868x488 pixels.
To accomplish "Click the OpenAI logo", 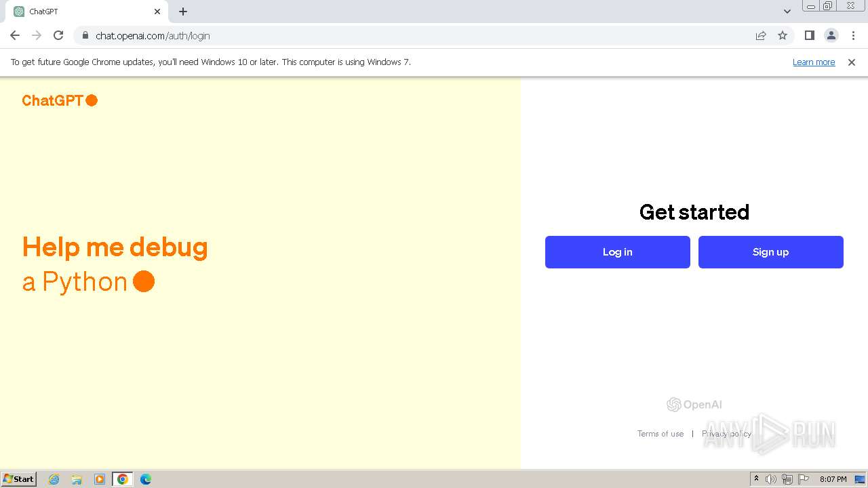I will 694,405.
